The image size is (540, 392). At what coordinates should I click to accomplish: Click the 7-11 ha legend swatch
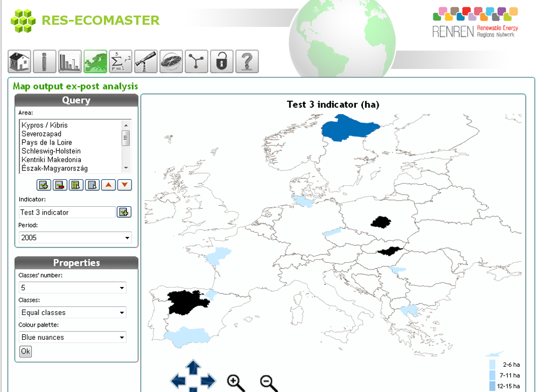[x=492, y=376]
